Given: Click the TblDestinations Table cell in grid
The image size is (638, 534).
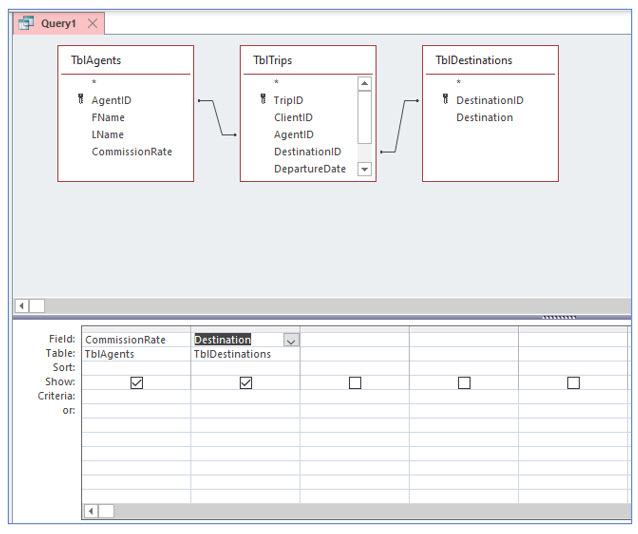Looking at the screenshot, I should 245,354.
